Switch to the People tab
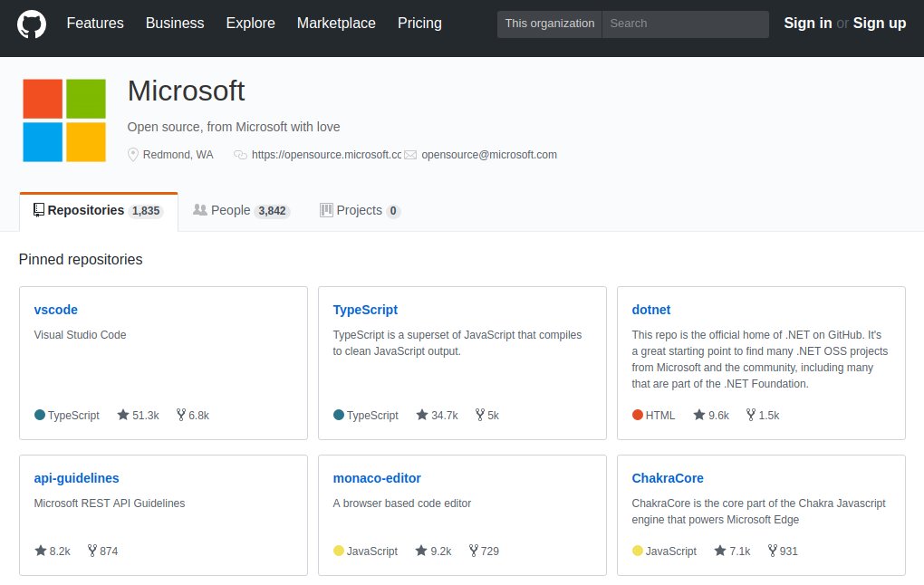This screenshot has width=924, height=585. (242, 211)
